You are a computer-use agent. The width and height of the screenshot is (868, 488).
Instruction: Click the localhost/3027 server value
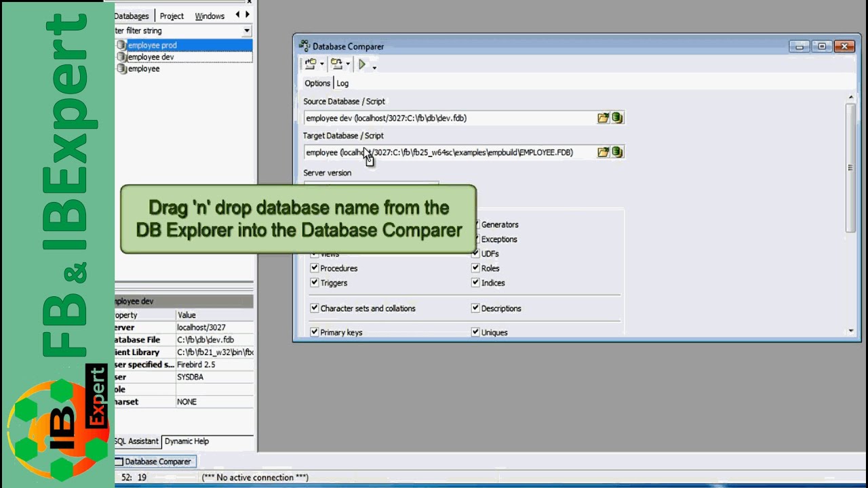(201, 327)
